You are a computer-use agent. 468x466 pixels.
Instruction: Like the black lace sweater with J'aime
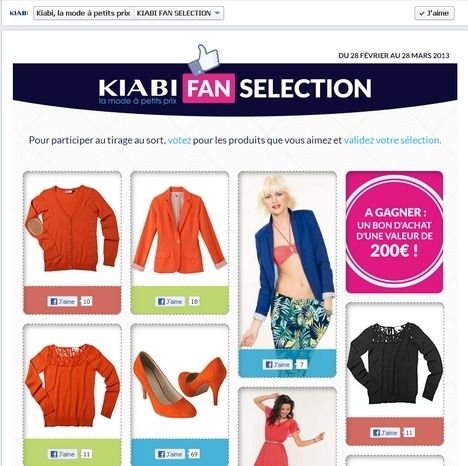385,433
